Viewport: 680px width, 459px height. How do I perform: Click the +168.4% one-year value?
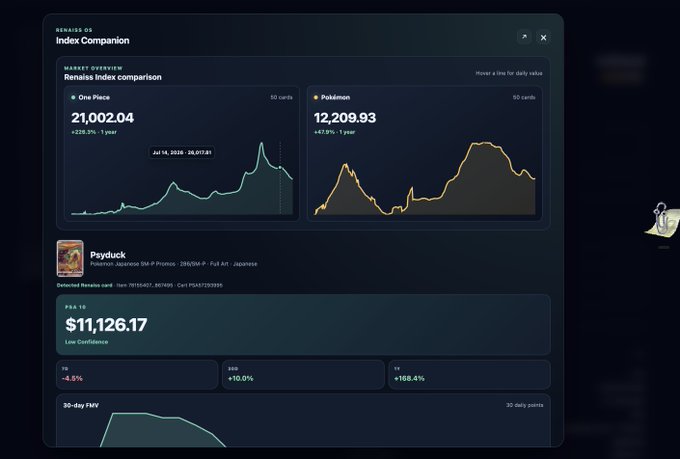pyautogui.click(x=409, y=378)
